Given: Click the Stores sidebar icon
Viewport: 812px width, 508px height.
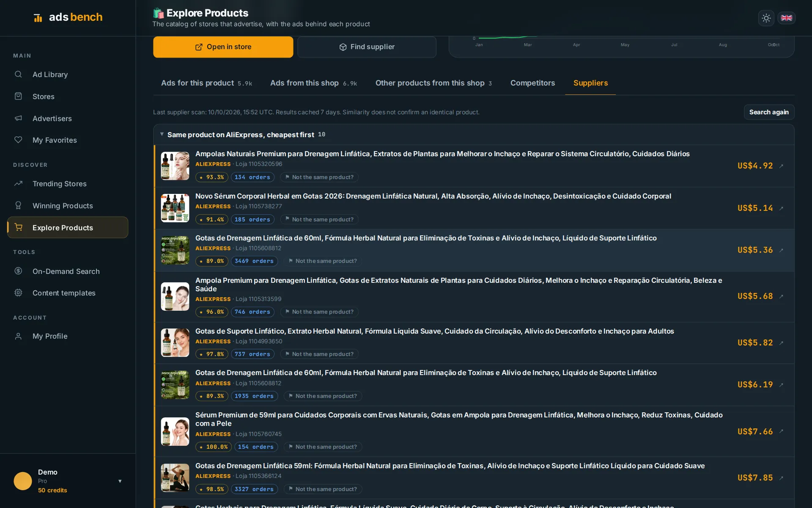Looking at the screenshot, I should 18,96.
